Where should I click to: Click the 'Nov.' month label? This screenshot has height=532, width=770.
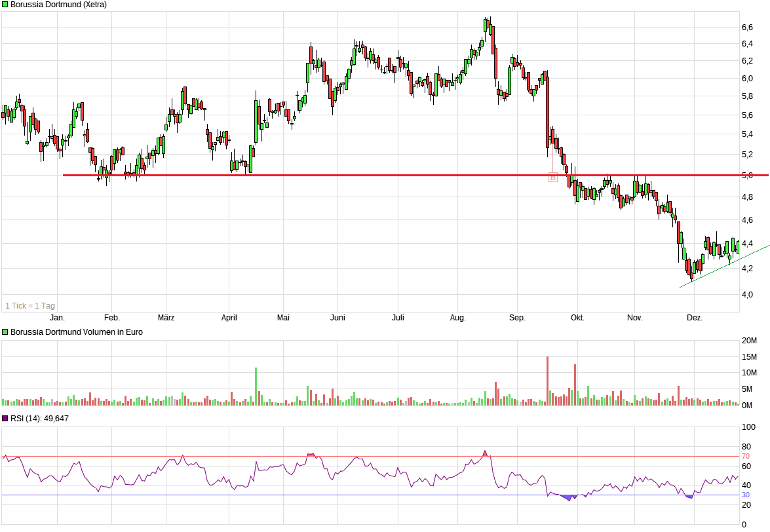634,318
